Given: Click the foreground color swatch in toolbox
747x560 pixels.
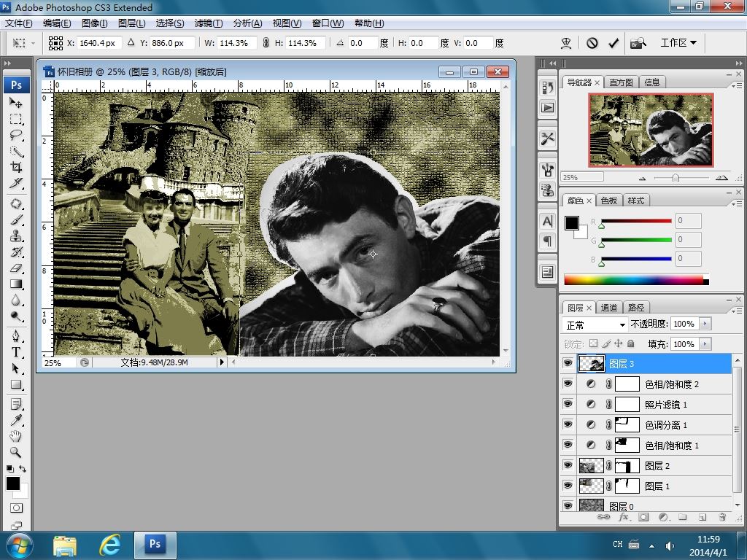Looking at the screenshot, I should tap(13, 484).
